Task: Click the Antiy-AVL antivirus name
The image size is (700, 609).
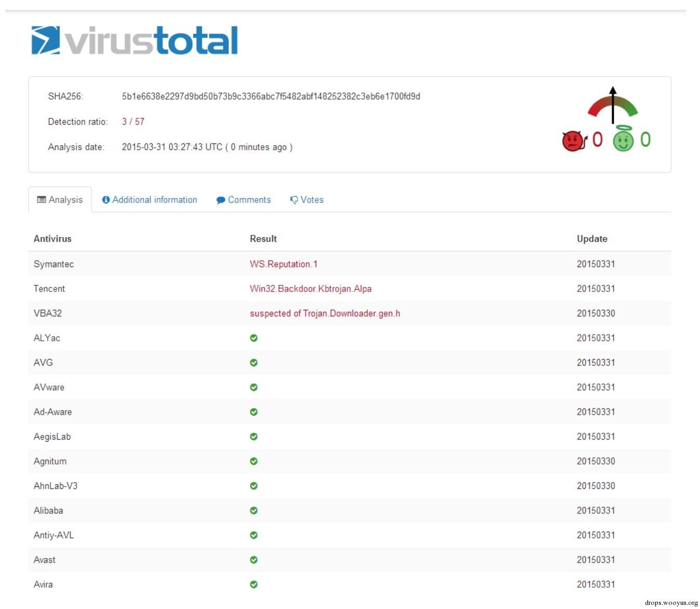Action: (53, 535)
